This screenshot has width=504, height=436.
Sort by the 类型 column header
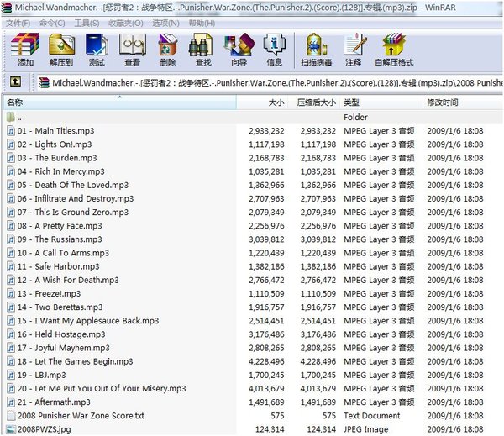pyautogui.click(x=381, y=102)
